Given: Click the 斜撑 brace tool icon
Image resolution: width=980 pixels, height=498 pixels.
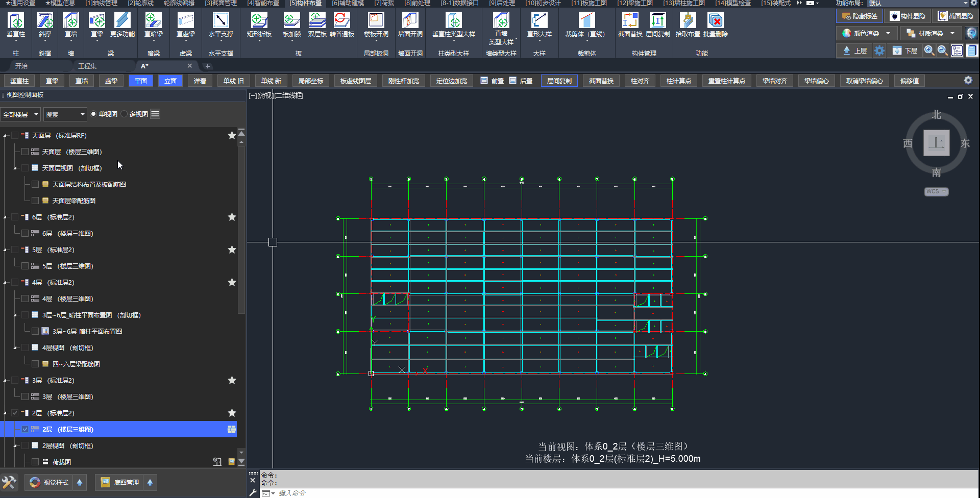Looking at the screenshot, I should tap(45, 21).
